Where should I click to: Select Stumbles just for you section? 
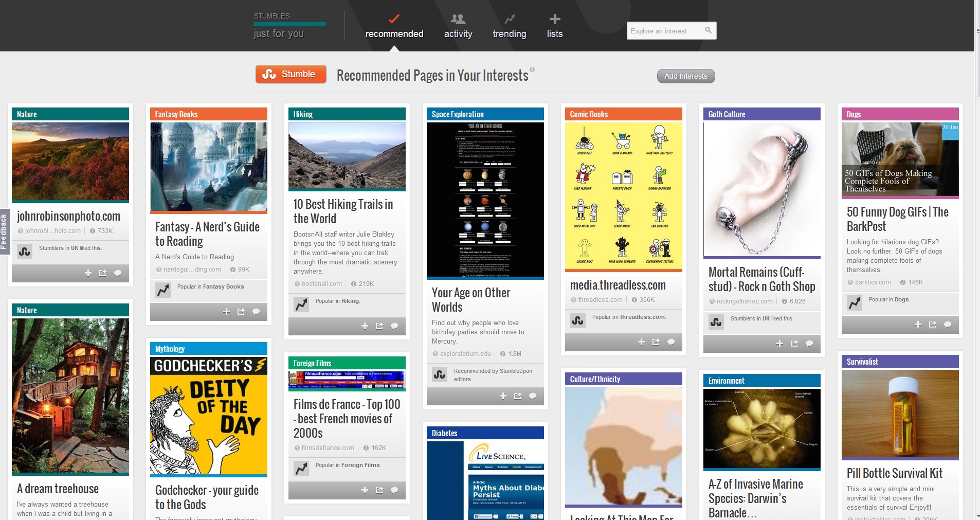289,26
